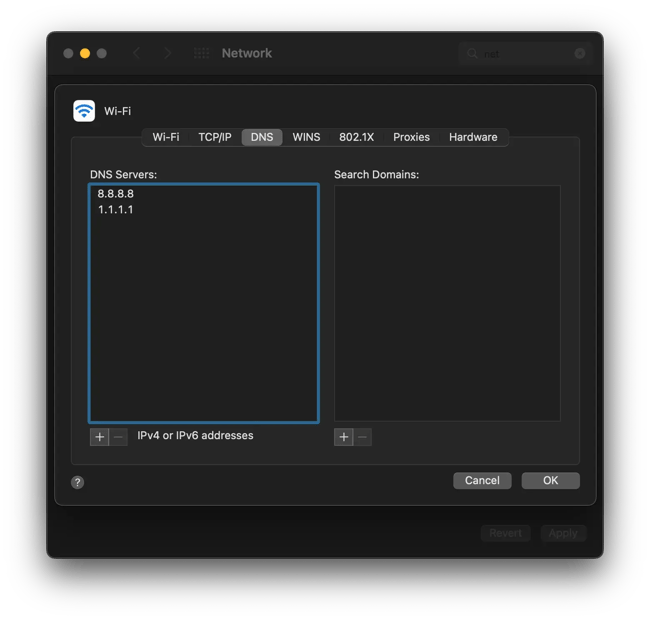Remove search domain with minus button
Viewport: 650px width, 620px height.
pos(362,437)
